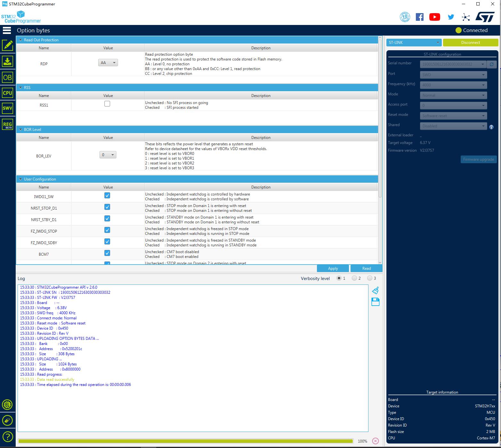Click the full chip erase icon
Image resolution: width=501 pixels, height=448 pixels.
(7, 420)
